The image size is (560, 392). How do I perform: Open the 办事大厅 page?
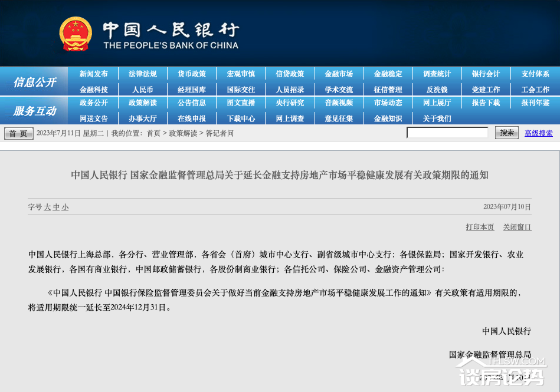[142, 118]
